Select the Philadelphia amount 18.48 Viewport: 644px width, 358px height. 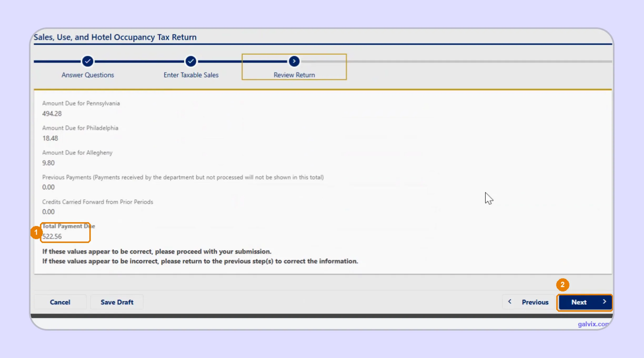[x=50, y=138]
